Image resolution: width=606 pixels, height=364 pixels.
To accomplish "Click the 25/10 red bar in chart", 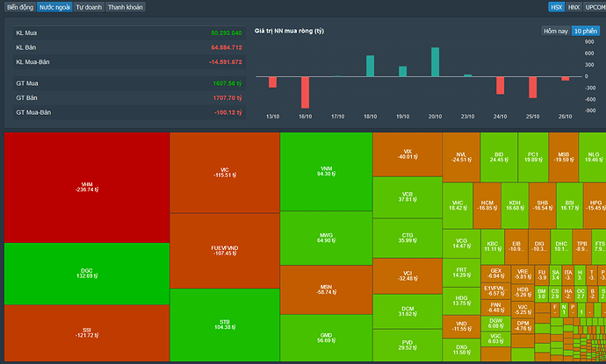I will (532, 88).
